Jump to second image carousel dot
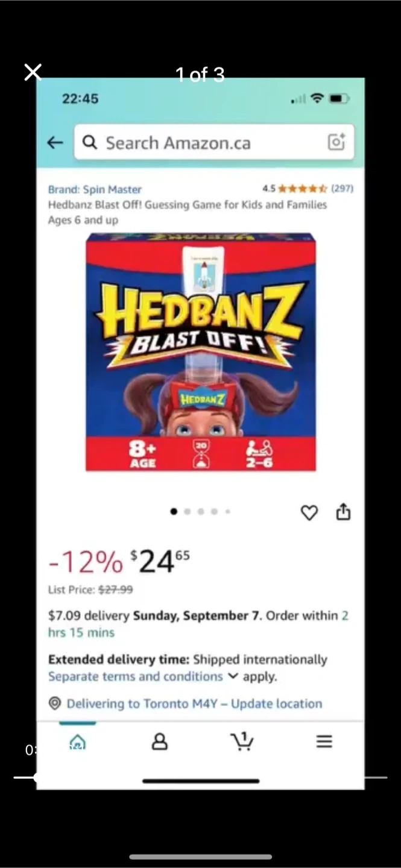 188,511
